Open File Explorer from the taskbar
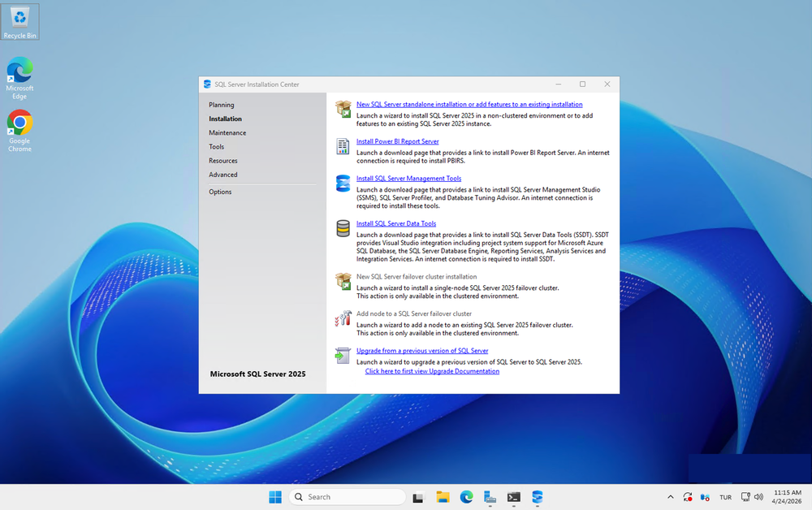Screen dimensions: 812x510 point(443,497)
